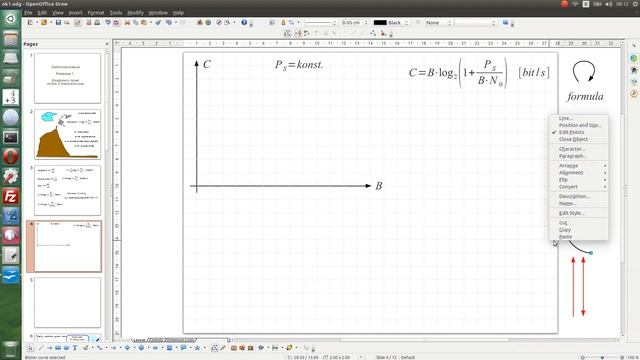Viewport: 640px width, 360px height.
Task: Toggle the Shadow button on Line toolbar
Action: 506,22
